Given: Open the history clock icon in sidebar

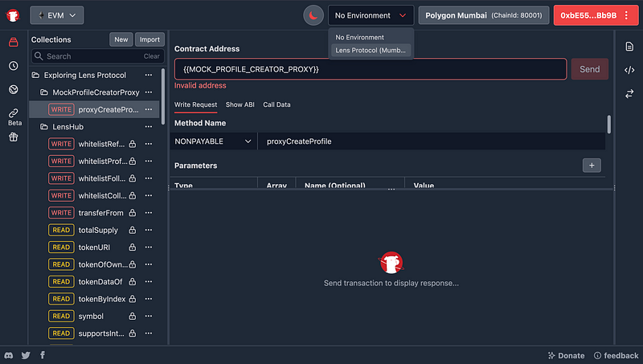Looking at the screenshot, I should [13, 66].
